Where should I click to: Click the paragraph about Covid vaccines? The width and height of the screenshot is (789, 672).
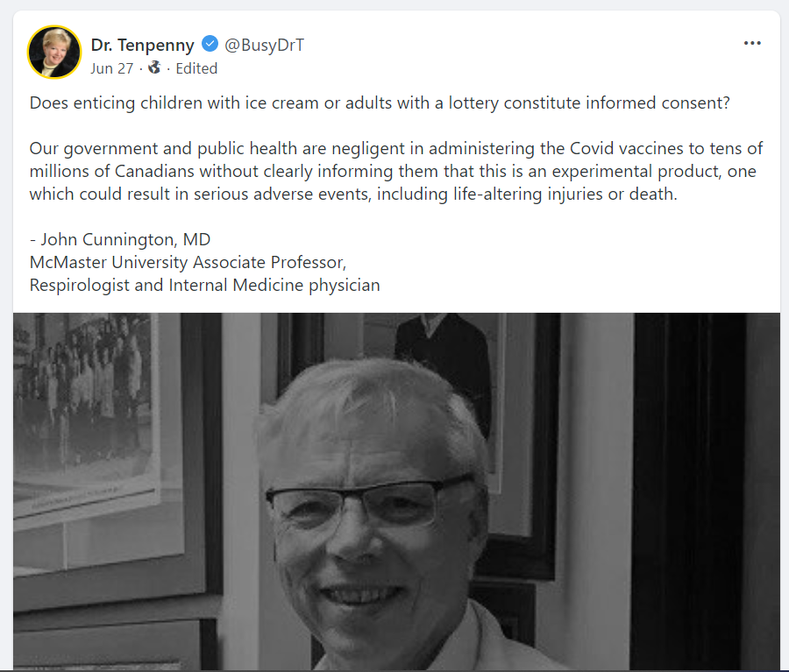click(396, 171)
